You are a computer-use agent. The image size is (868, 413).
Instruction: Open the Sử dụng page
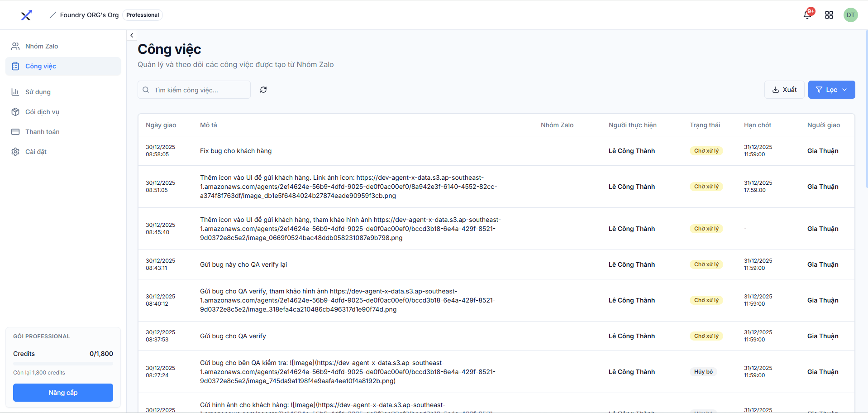pyautogui.click(x=63, y=92)
